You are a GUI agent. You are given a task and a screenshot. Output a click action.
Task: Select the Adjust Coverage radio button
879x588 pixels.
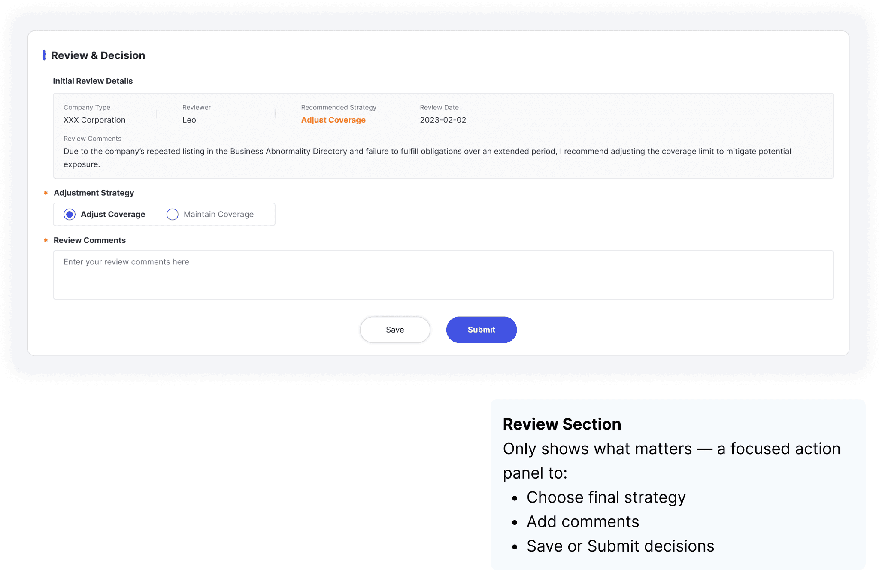click(x=70, y=214)
